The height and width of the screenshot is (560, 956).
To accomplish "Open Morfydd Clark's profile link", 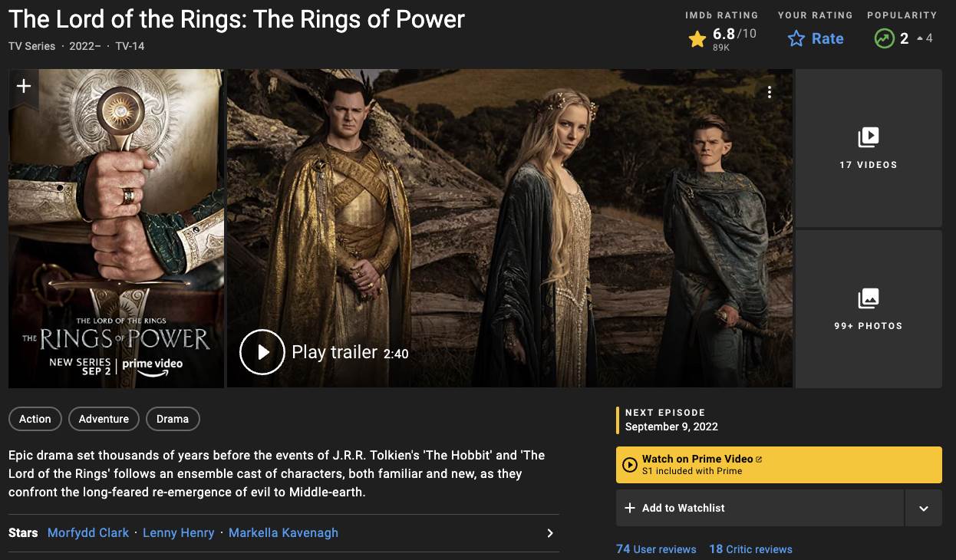I will pyautogui.click(x=88, y=532).
